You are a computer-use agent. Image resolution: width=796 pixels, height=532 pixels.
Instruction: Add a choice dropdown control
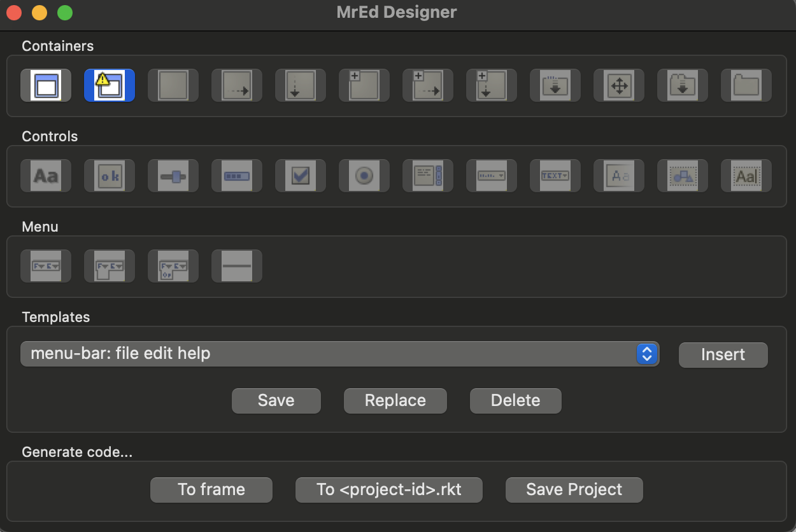pos(492,176)
